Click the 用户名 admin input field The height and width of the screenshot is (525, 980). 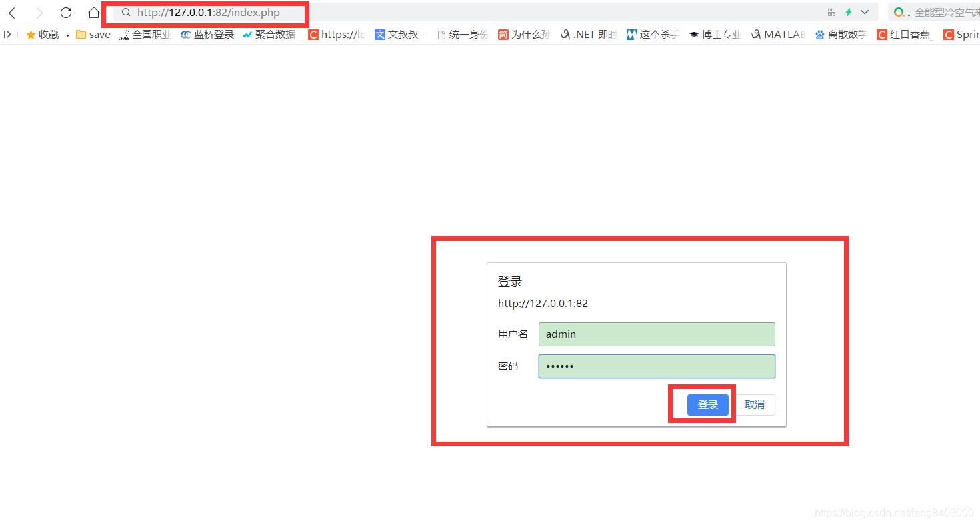click(657, 334)
